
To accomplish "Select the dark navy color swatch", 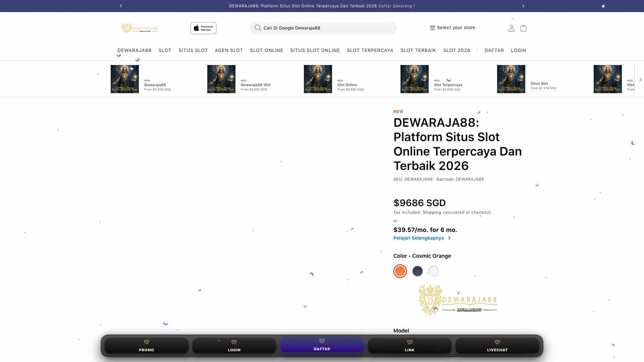I will point(417,271).
